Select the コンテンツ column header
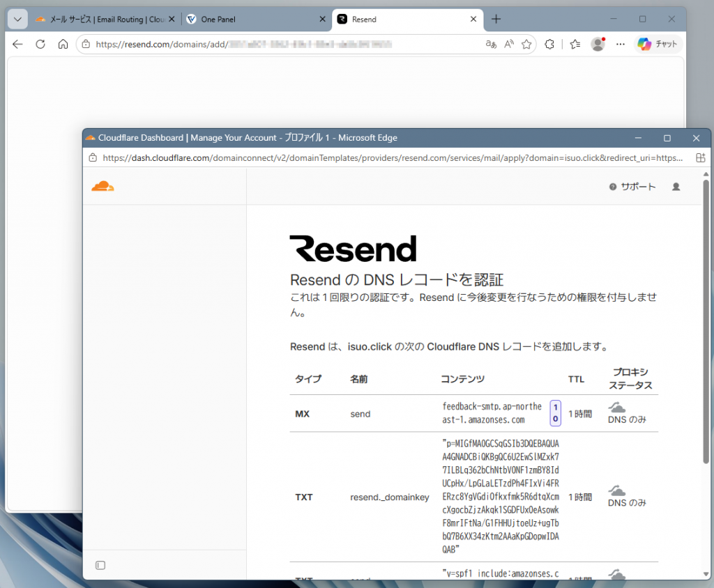This screenshot has height=588, width=714. [x=463, y=379]
